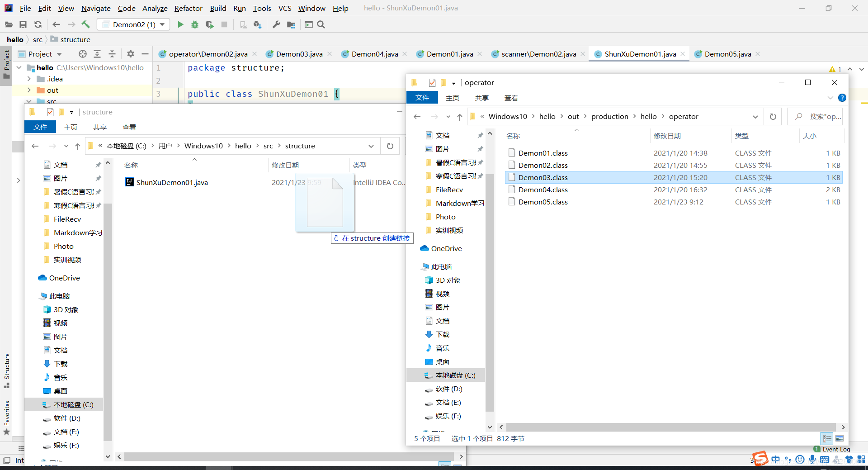Click the Save All icon
This screenshot has height=470, width=868.
click(x=23, y=24)
